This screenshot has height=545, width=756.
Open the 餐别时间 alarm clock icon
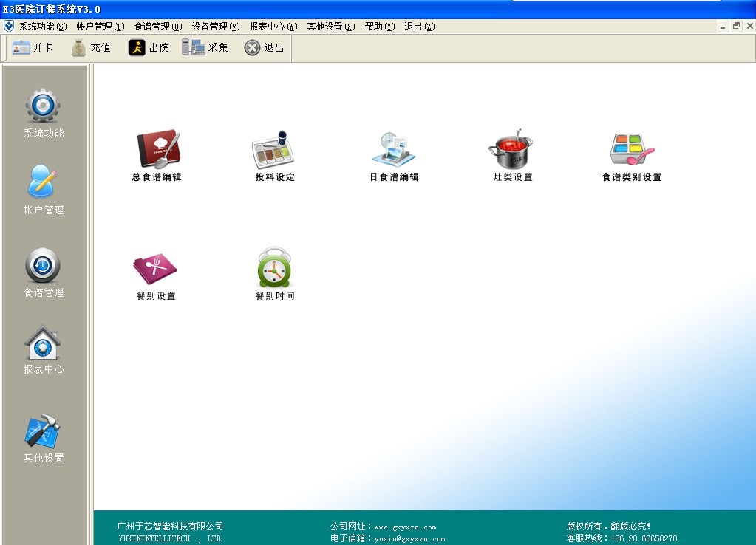pyautogui.click(x=274, y=269)
